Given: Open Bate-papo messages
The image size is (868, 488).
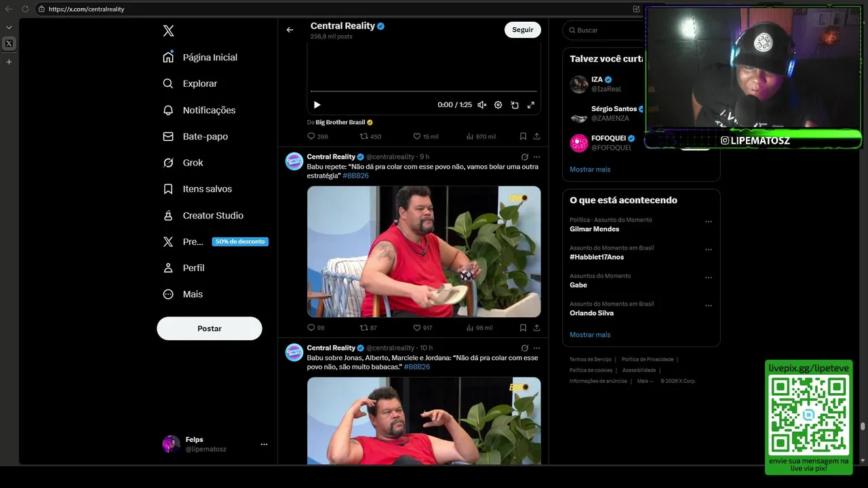Looking at the screenshot, I should click(x=195, y=136).
